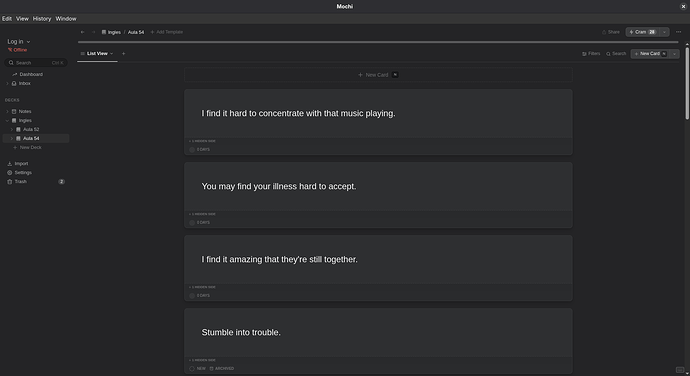Open the Window menu
The width and height of the screenshot is (690, 376).
coord(66,18)
